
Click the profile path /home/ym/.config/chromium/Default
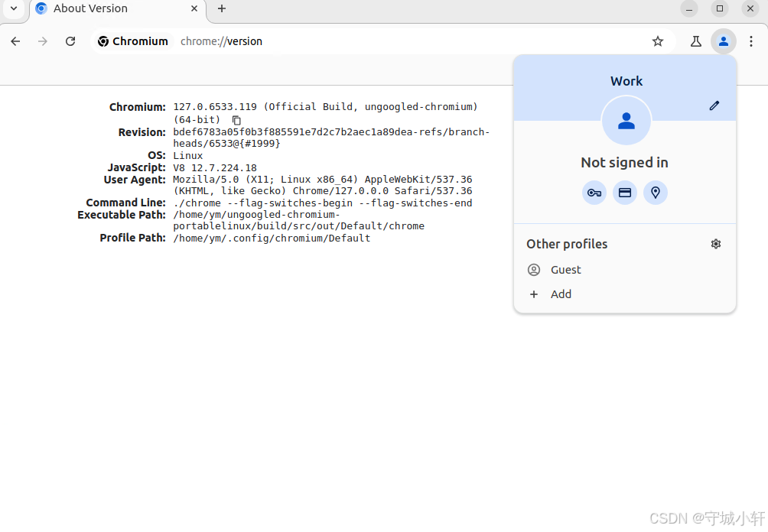click(x=272, y=238)
